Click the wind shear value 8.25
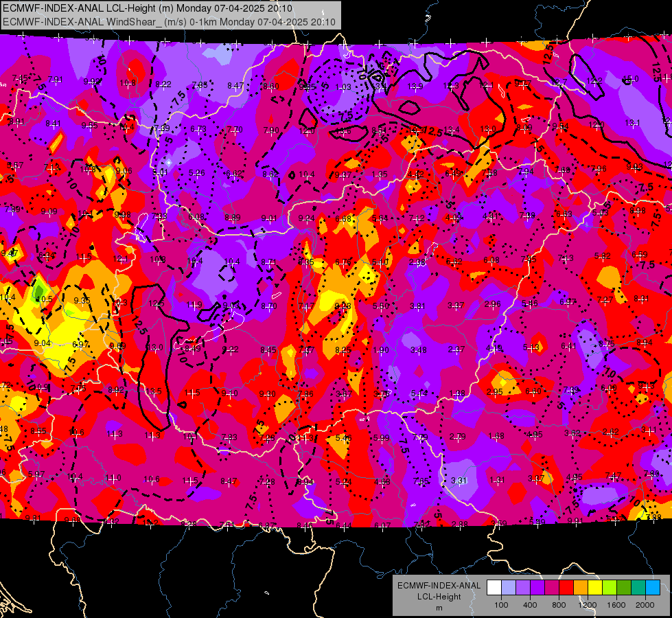The height and width of the screenshot is (618, 672). (343, 350)
